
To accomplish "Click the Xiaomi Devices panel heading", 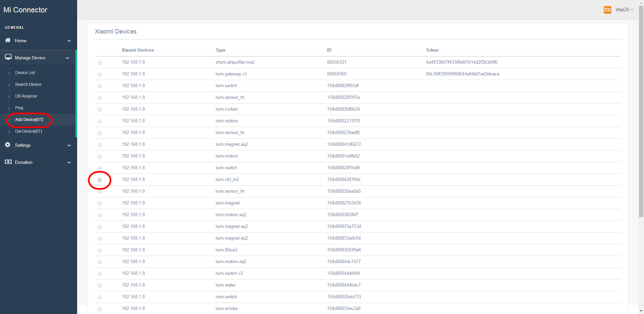I will click(x=116, y=32).
